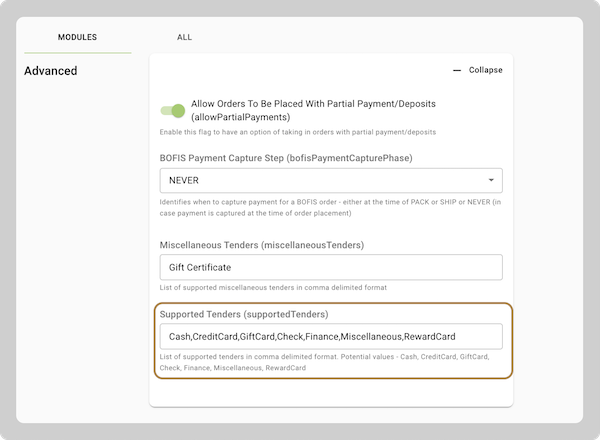Open the ALL tab
This screenshot has width=600, height=440.
(184, 37)
